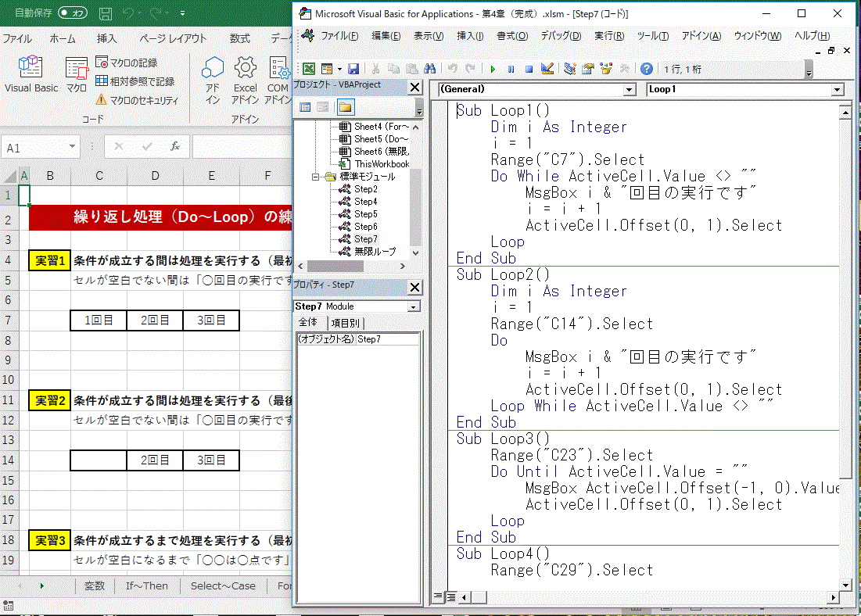Screen dimensions: 861x616
Task: Open VBA 編集 menu
Action: click(x=386, y=36)
